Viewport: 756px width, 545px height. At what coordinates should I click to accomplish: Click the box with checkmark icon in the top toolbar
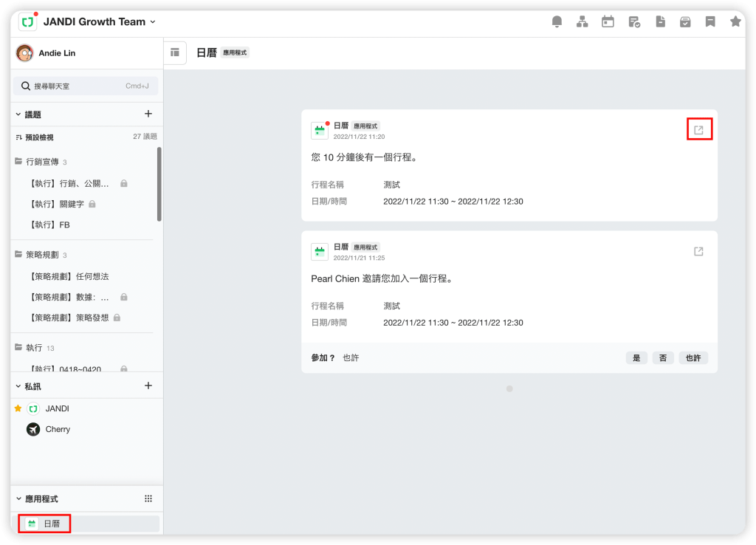pyautogui.click(x=685, y=21)
